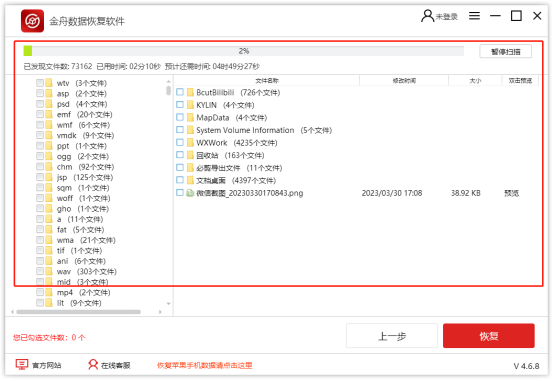Click the mp4 folder icon in tree

click(x=49, y=292)
